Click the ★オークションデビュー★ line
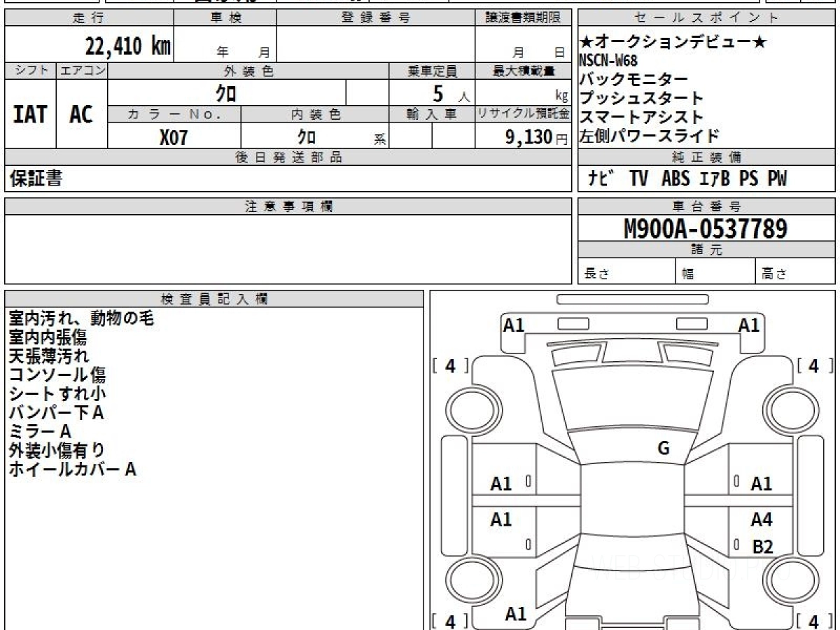 coord(673,43)
